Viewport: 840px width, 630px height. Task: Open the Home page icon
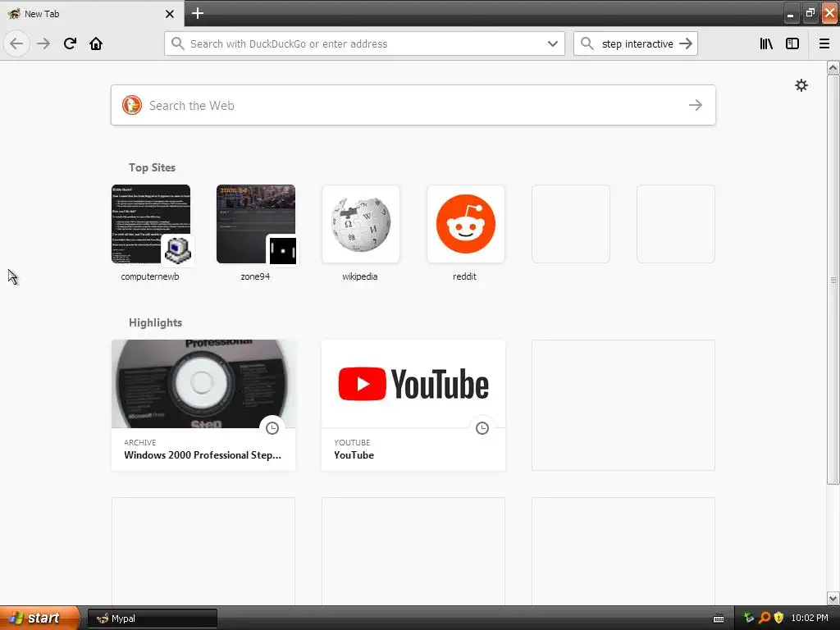[x=96, y=43]
